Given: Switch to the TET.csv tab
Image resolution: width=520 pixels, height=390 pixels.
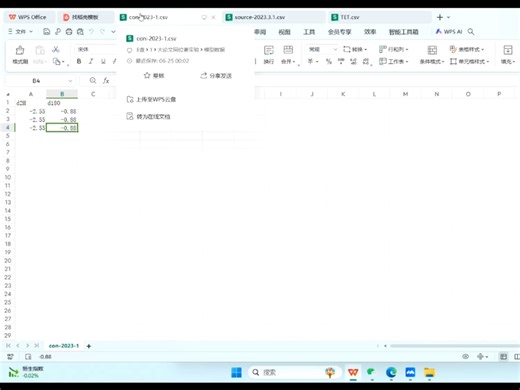Looking at the screenshot, I should click(x=380, y=17).
